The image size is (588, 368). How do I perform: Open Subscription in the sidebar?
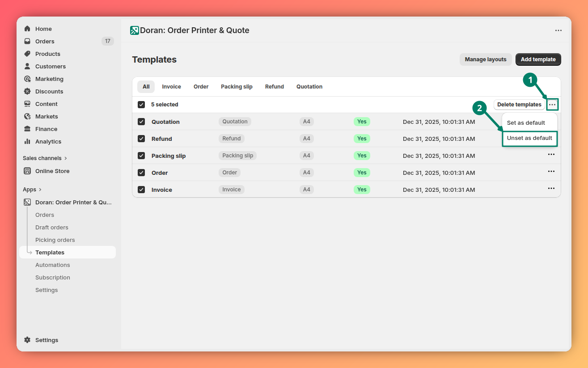click(53, 278)
